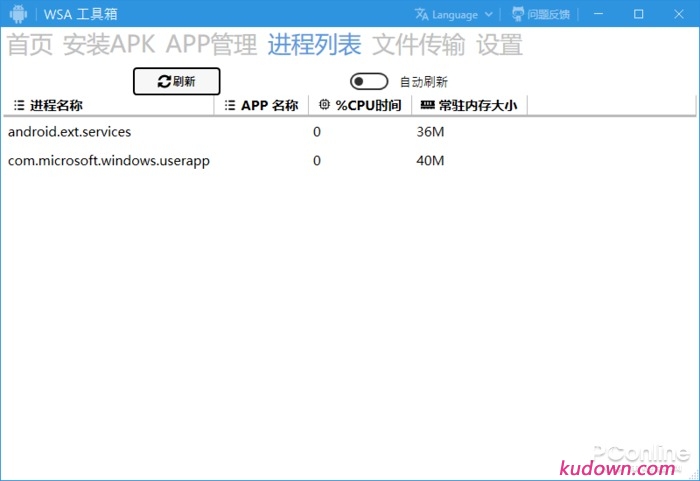700x481 pixels.
Task: Click the list icon beside APP 名称 header
Action: coord(229,105)
